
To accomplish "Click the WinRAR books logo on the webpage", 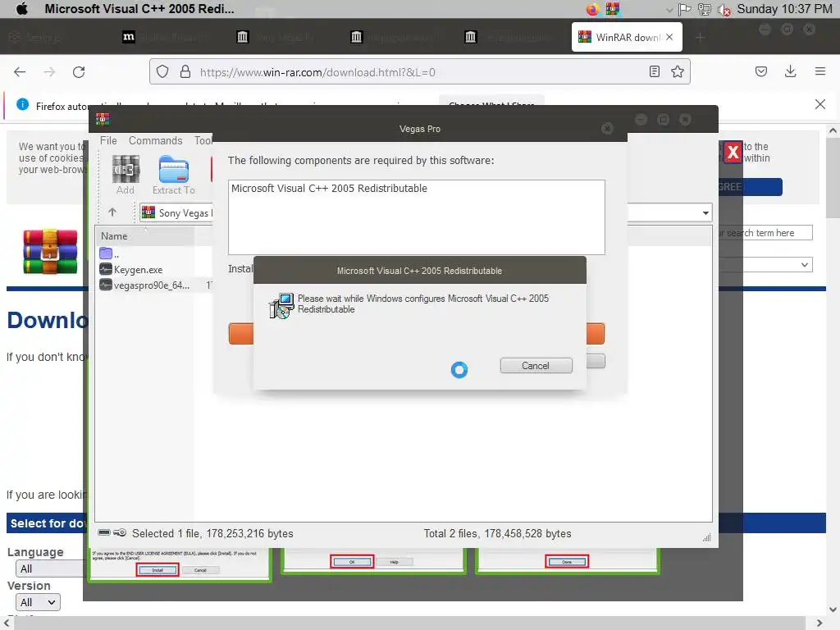I will [50, 251].
